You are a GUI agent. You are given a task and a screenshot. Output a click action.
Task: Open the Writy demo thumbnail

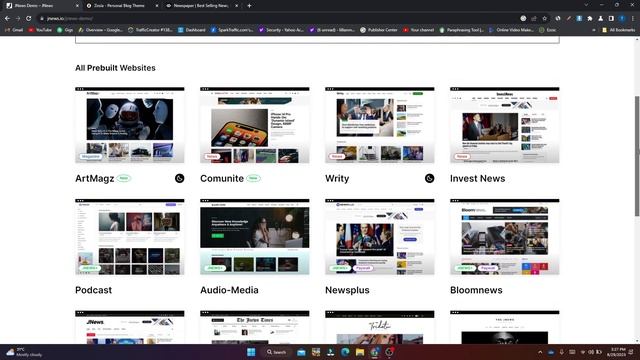click(x=380, y=125)
